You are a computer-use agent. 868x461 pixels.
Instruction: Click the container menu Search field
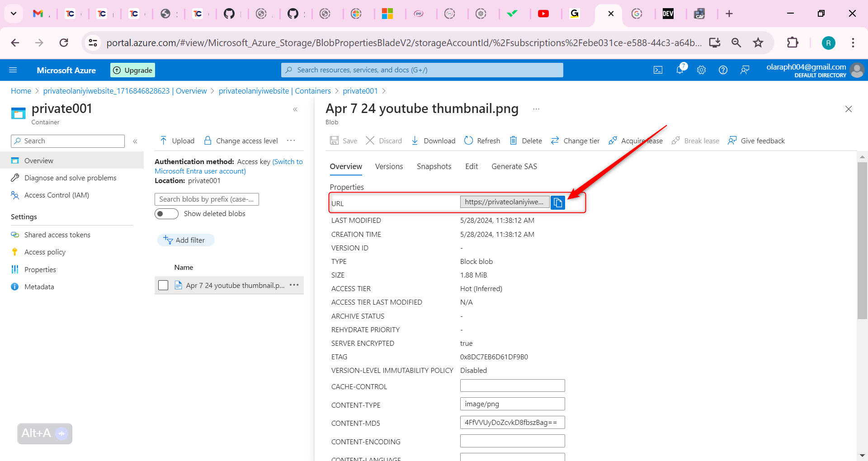coord(68,141)
